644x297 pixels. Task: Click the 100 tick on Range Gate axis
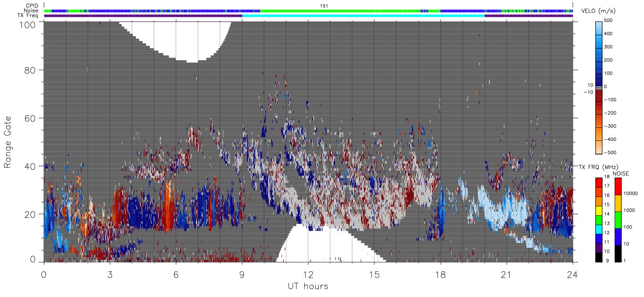(x=27, y=25)
